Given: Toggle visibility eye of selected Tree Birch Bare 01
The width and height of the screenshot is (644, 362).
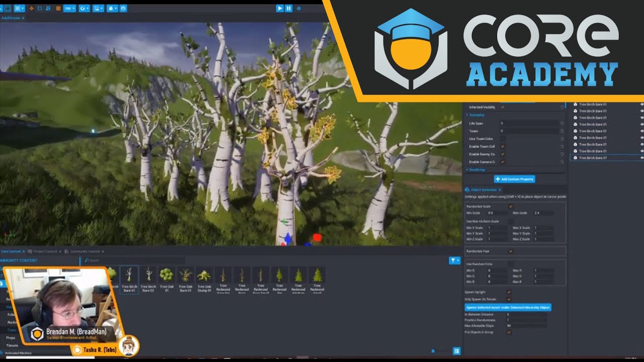Looking at the screenshot, I should pos(641,158).
